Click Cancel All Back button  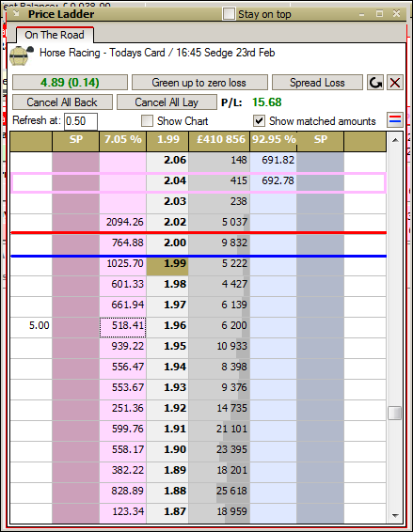pos(62,102)
